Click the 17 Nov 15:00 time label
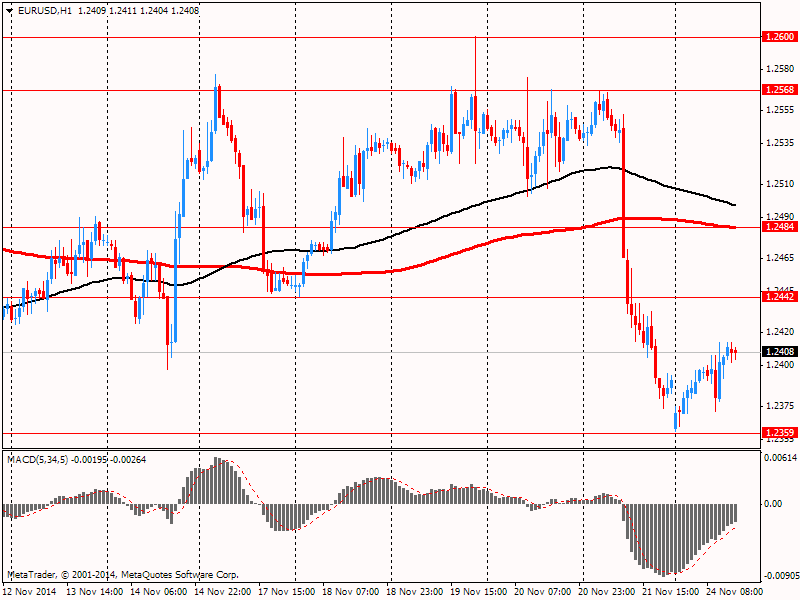800x600 pixels. (x=287, y=592)
